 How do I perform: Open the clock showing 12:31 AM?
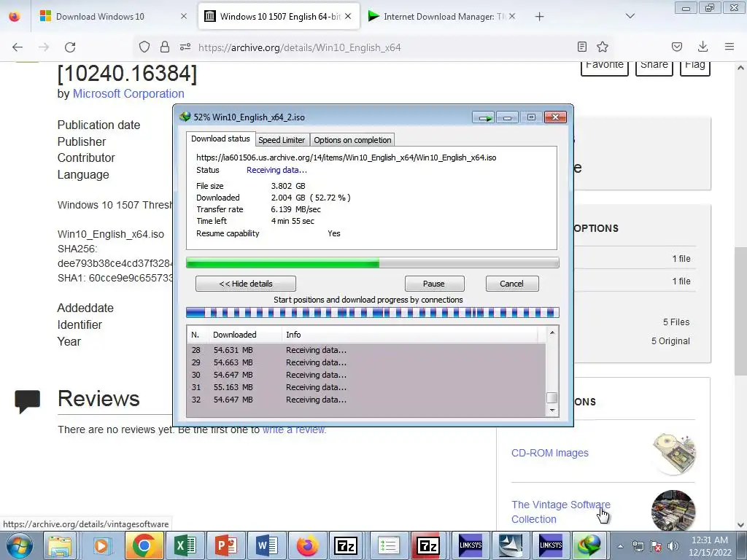710,546
